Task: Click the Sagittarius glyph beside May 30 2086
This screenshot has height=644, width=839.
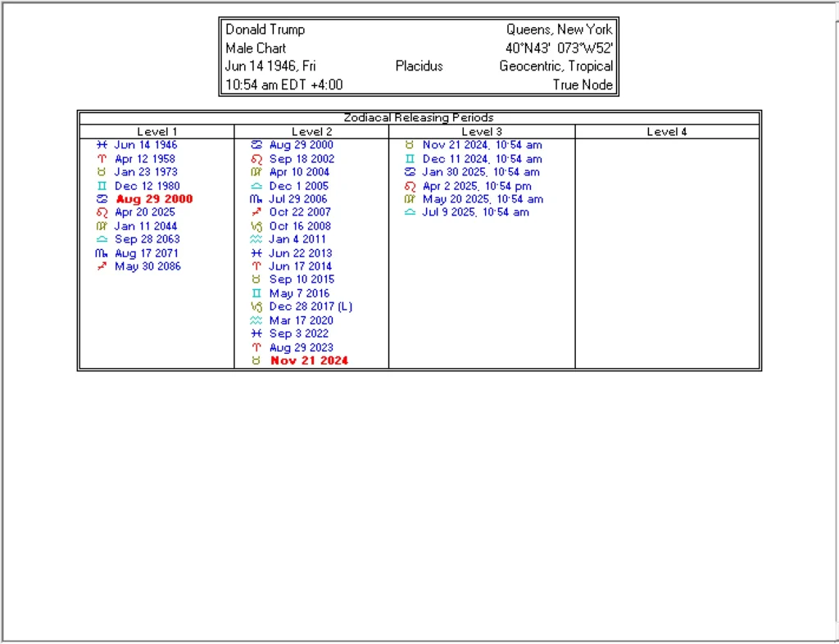Action: (102, 266)
